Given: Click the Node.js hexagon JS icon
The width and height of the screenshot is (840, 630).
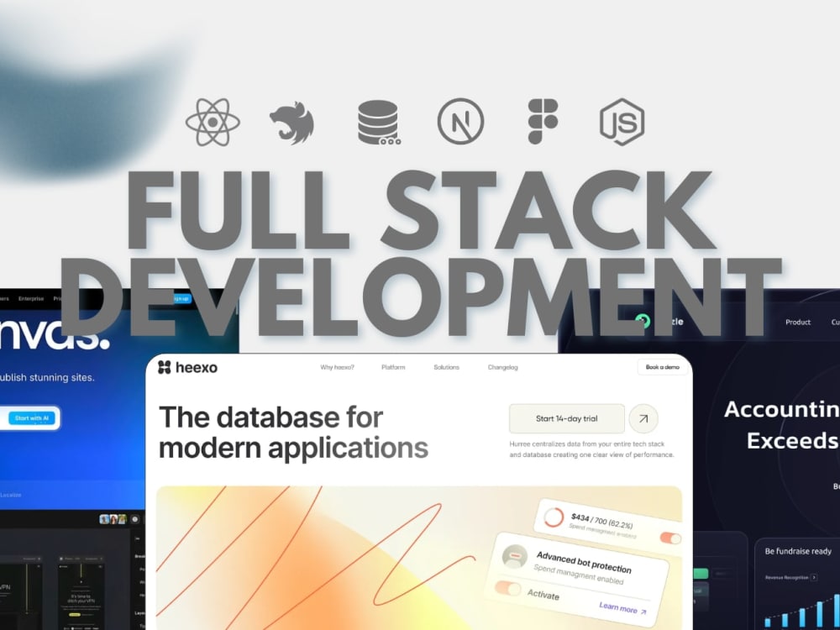Looking at the screenshot, I should [x=622, y=122].
